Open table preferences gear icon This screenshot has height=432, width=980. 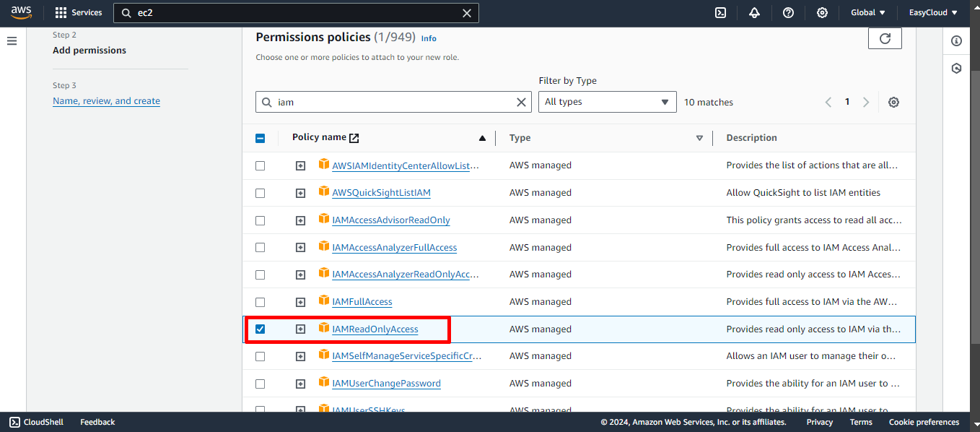coord(893,102)
